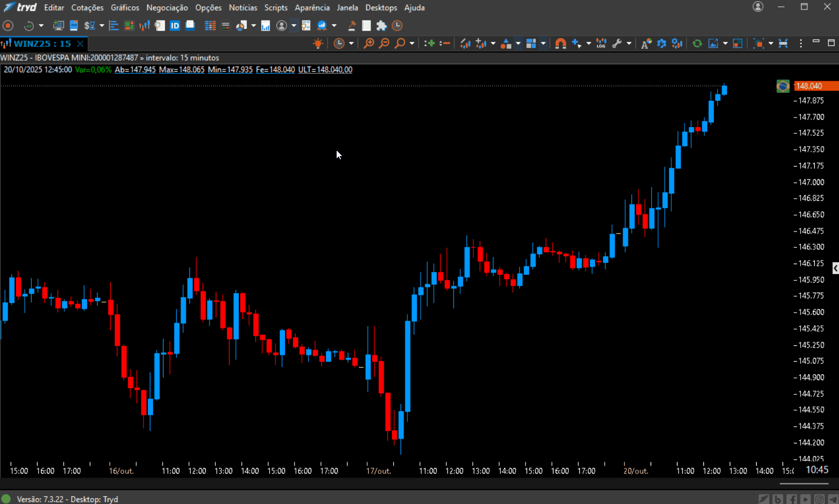Click the blue-orange table grid icon
The image size is (839, 504).
pos(210,25)
